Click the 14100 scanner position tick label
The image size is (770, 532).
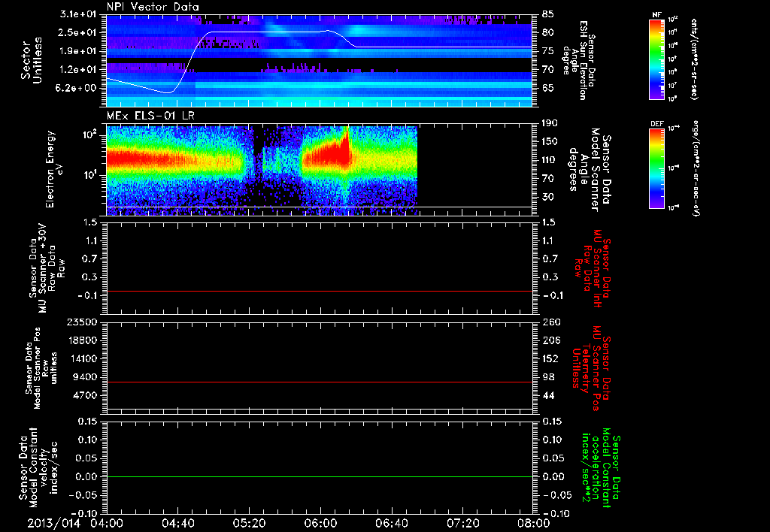(x=83, y=358)
